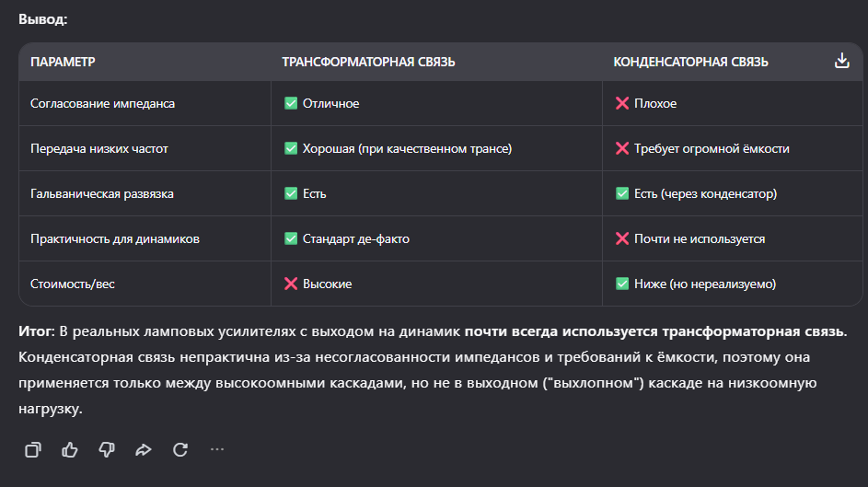The height and width of the screenshot is (487, 868).
Task: Click red cross next to Плохое
Action: coord(622,103)
